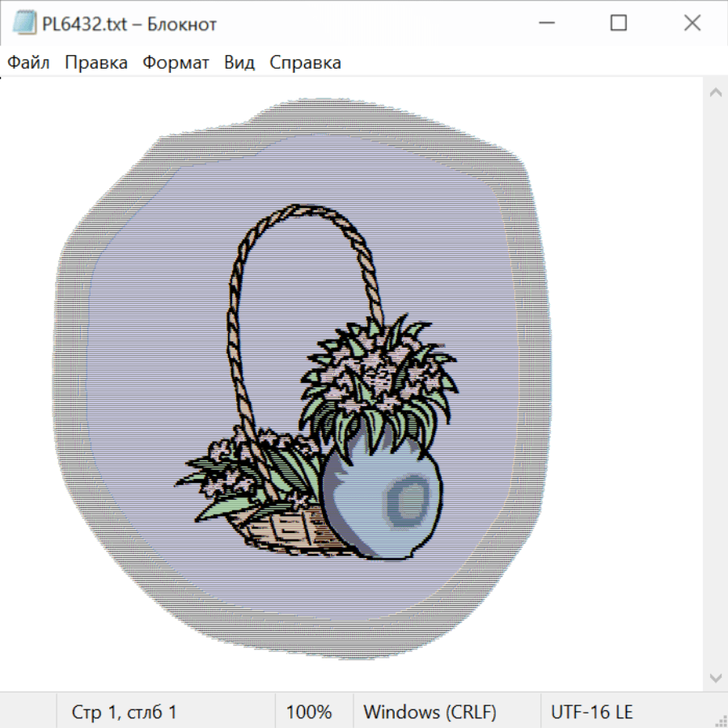Click the Стр 1, стлб 1 status indicator
This screenshot has width=728, height=728.
pos(125,712)
